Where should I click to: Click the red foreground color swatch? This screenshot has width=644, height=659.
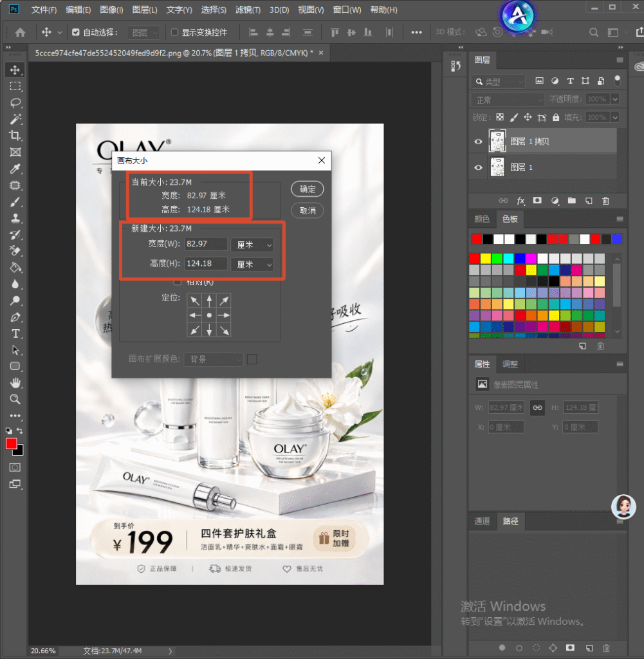coord(12,443)
